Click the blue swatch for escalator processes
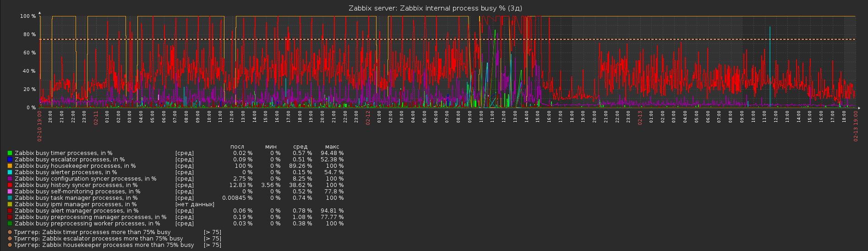The height and width of the screenshot is (251, 868). tap(10, 160)
